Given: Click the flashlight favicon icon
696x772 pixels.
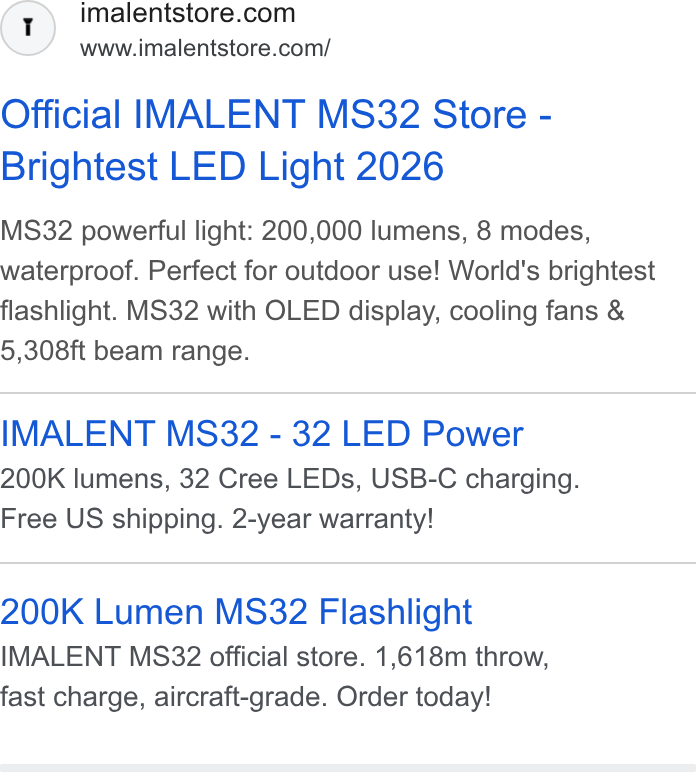Looking at the screenshot, I should [28, 28].
